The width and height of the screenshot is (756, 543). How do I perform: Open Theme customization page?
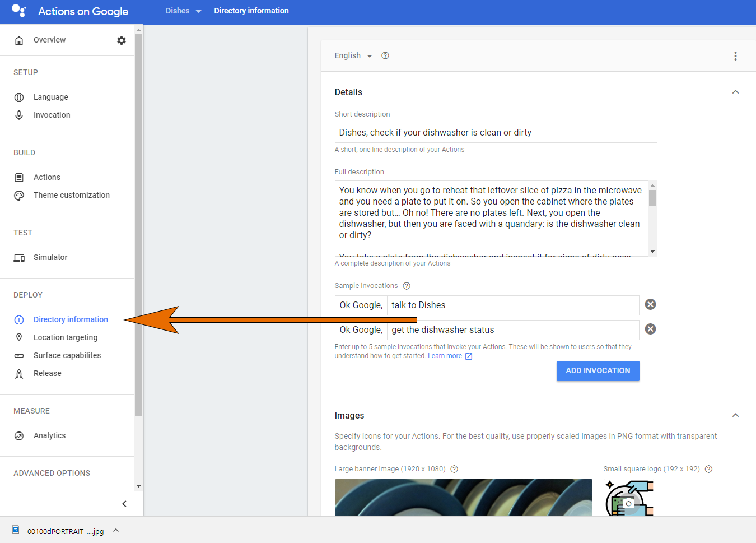(71, 196)
